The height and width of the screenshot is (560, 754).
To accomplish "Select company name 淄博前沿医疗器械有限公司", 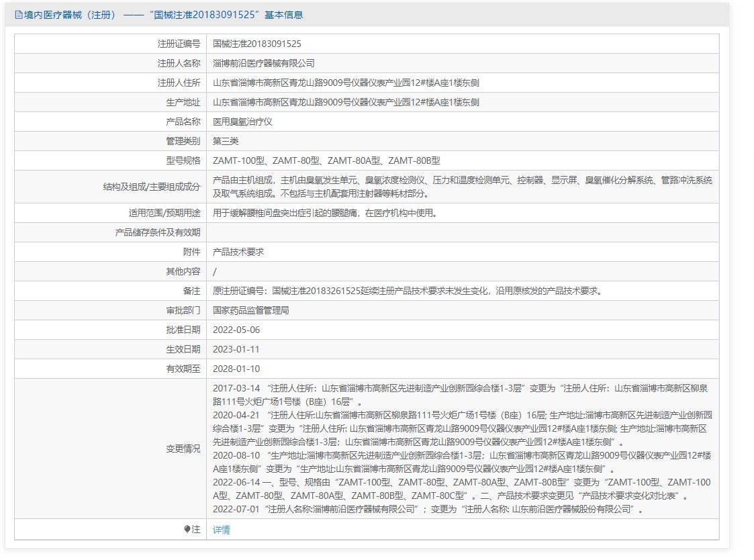I will [x=263, y=63].
